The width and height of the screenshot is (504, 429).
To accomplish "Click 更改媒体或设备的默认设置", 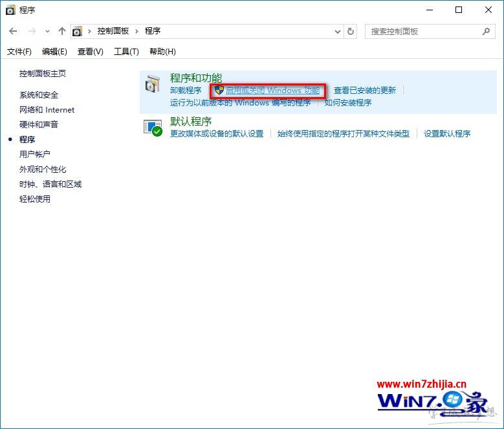I will (x=217, y=134).
